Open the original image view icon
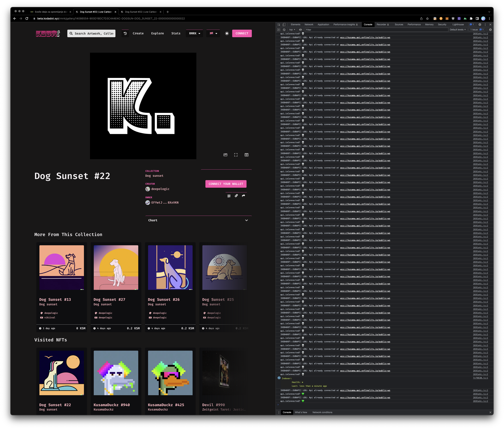504x429 pixels. (225, 155)
